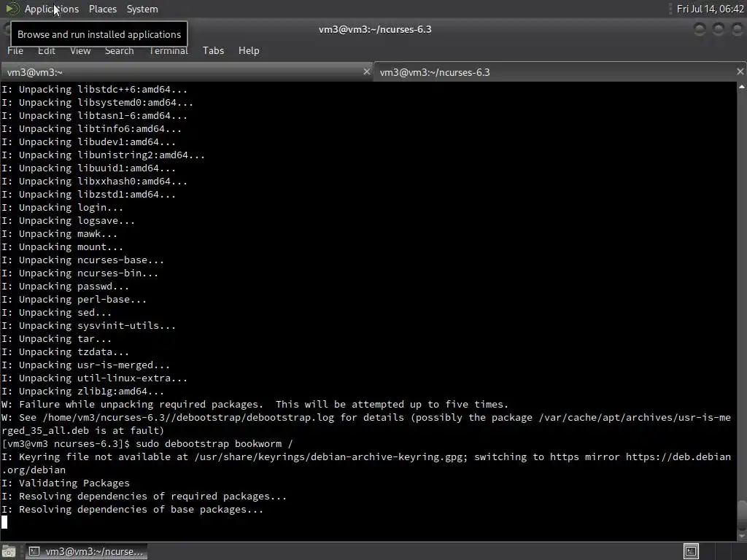The image size is (747, 560).
Task: Open the terminal Tabs menu
Action: [x=213, y=50]
